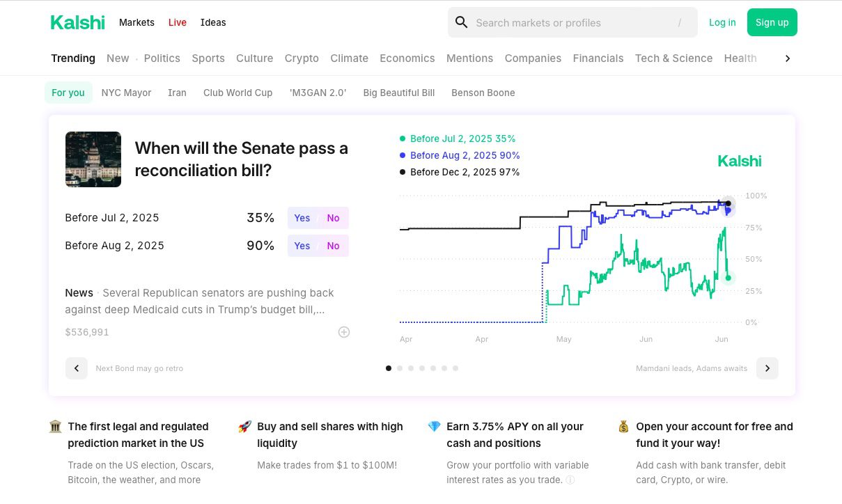Viewport: 842px width, 504px height.
Task: Click the Sign up button
Action: coord(772,22)
